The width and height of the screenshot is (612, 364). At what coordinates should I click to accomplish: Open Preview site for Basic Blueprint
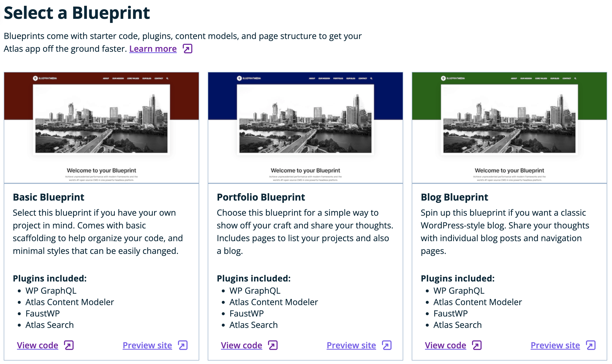click(x=147, y=345)
